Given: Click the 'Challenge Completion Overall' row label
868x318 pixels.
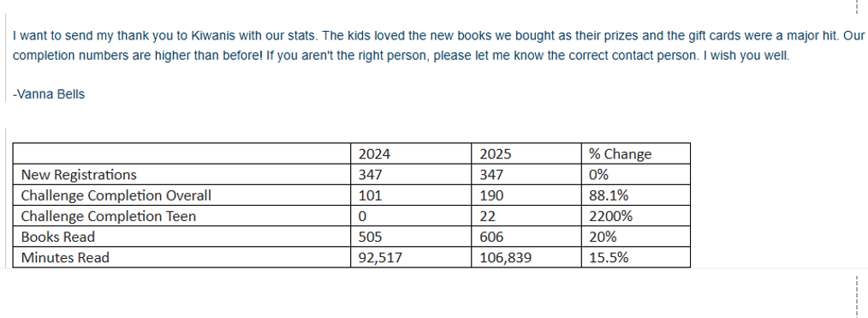Looking at the screenshot, I should 181,195.
